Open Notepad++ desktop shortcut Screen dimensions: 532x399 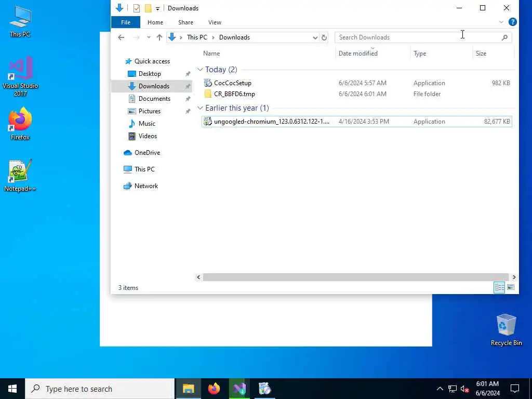(20, 176)
